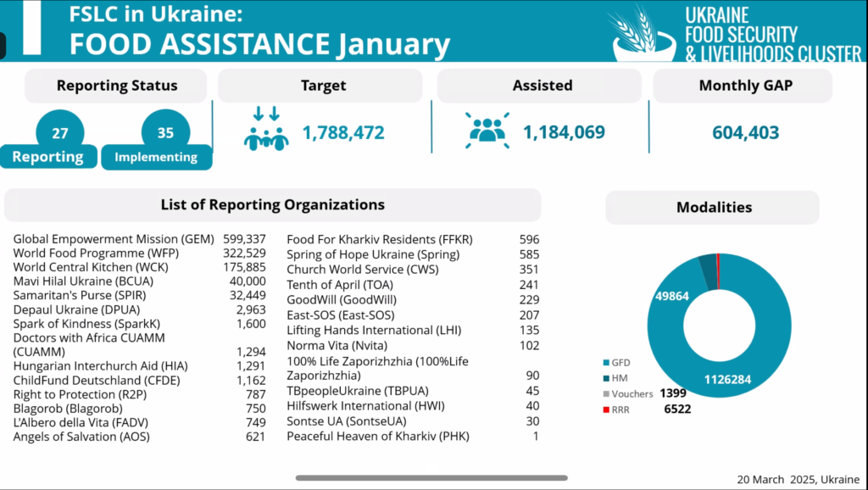Click the date 20 March 2025, Ukraine

pos(798,480)
